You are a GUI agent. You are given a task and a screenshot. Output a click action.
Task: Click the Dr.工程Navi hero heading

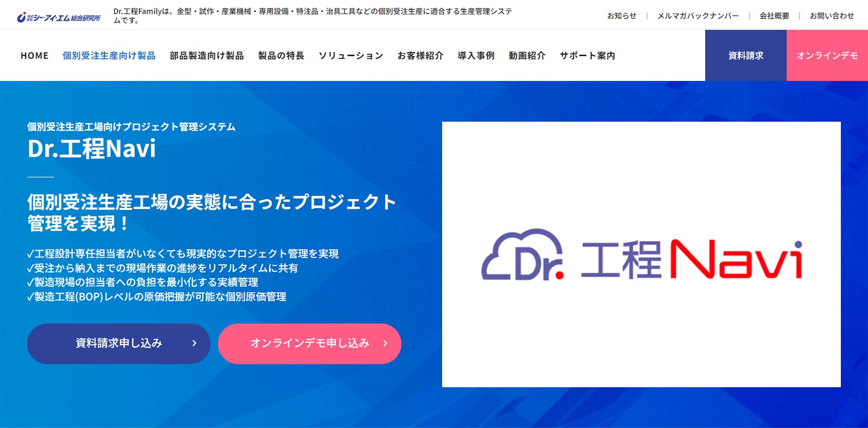[x=92, y=149]
